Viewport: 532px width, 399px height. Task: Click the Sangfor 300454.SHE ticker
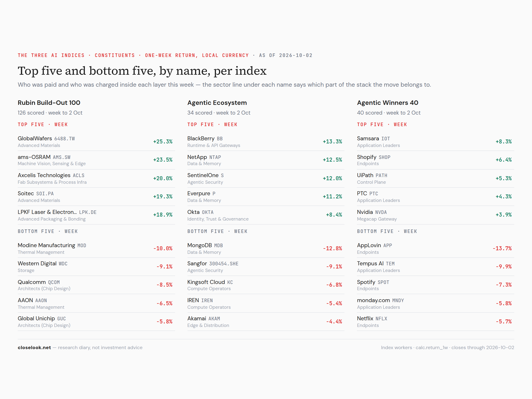click(224, 264)
